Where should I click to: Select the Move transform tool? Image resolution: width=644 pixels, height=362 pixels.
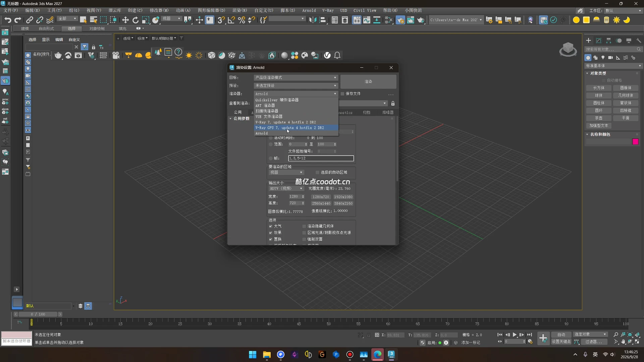[125, 20]
